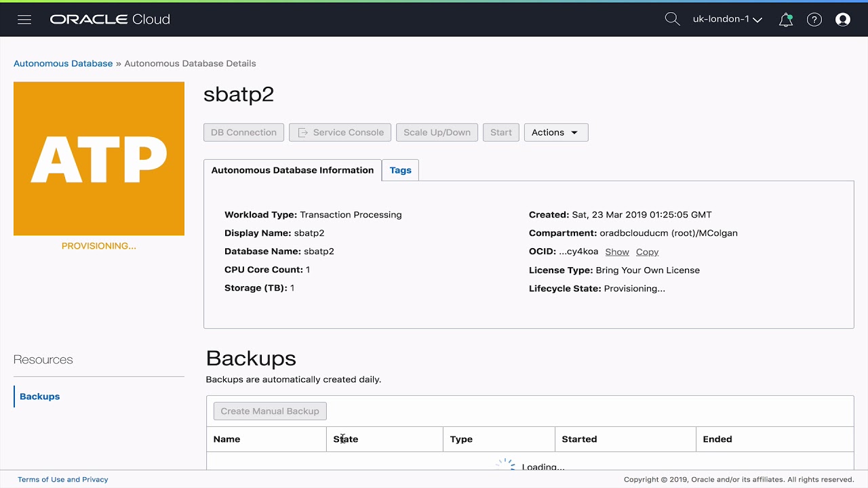This screenshot has width=868, height=488.
Task: Open the Terms of Use and Privacy link
Action: (x=63, y=479)
